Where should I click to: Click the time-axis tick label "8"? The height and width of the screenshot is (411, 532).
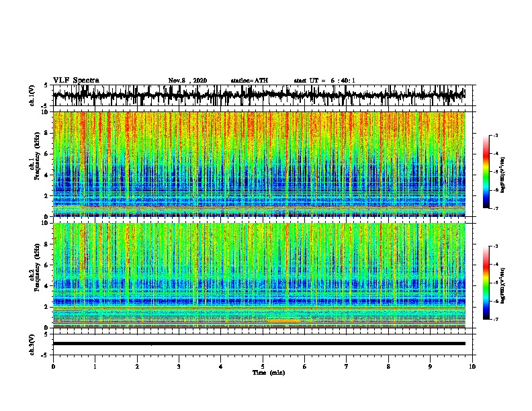pos(388,367)
